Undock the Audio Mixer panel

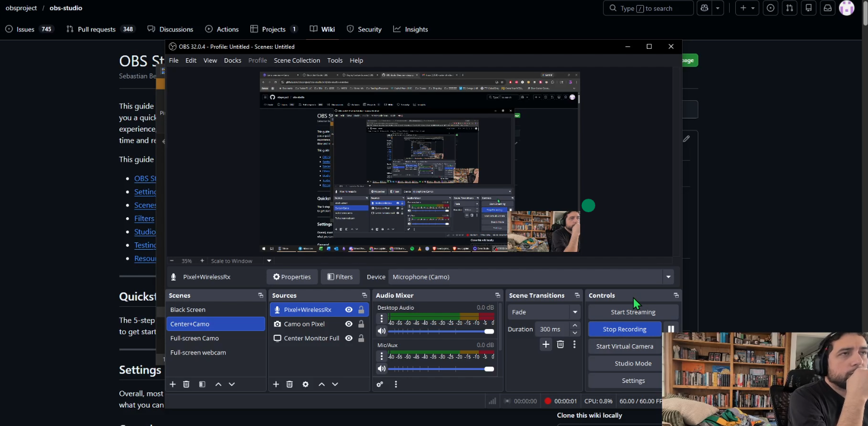click(497, 295)
